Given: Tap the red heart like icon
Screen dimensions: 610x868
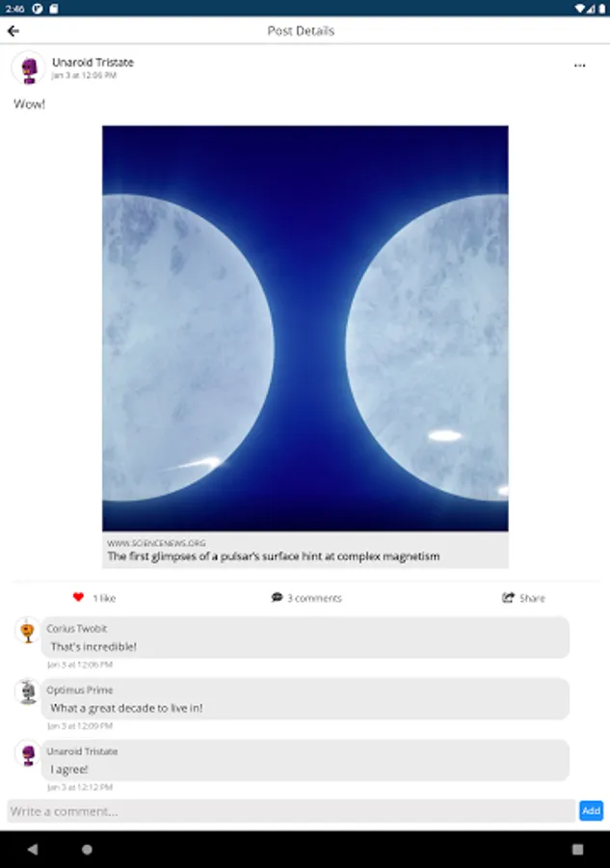Looking at the screenshot, I should (78, 597).
